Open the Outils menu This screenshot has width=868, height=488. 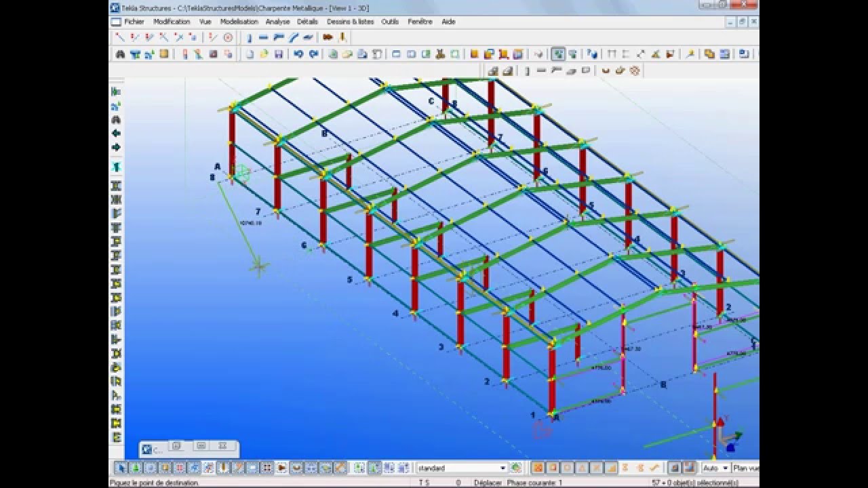tap(390, 22)
